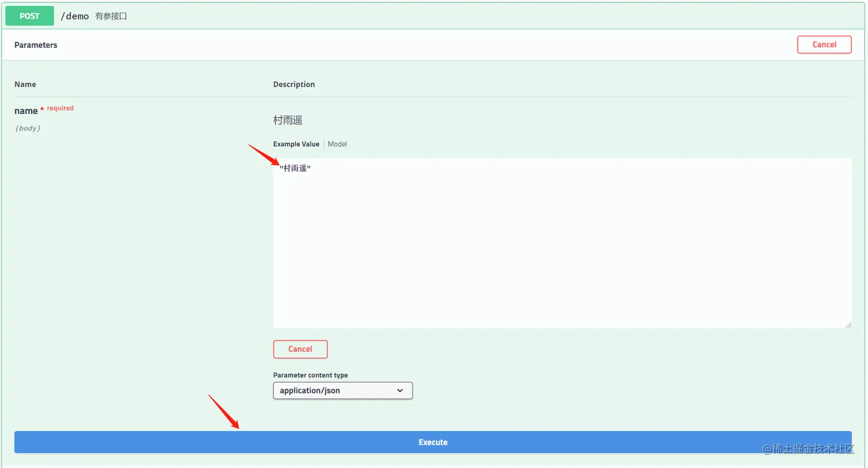Click the top Cancel button beside Parameters
This screenshot has width=868, height=468.
click(x=824, y=45)
